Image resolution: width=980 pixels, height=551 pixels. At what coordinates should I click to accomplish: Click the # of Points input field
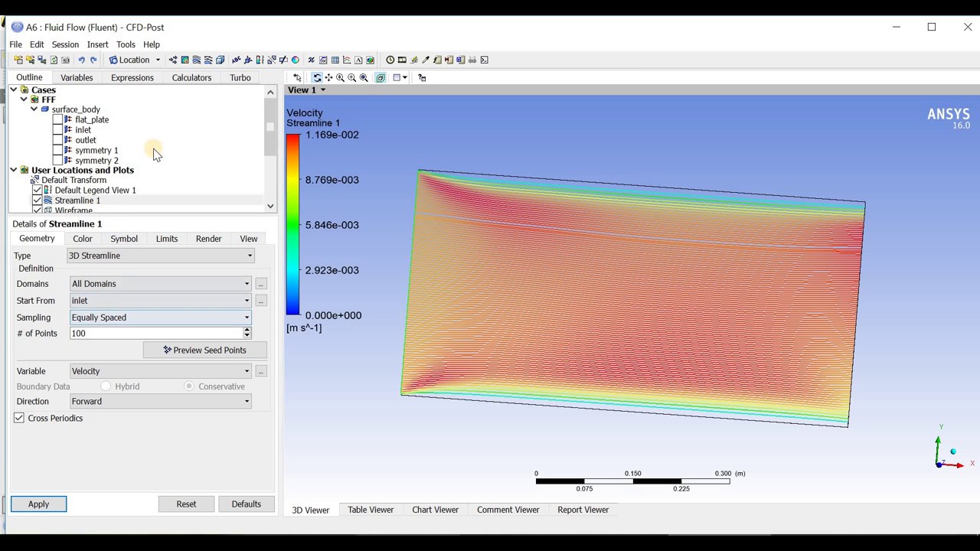click(155, 333)
